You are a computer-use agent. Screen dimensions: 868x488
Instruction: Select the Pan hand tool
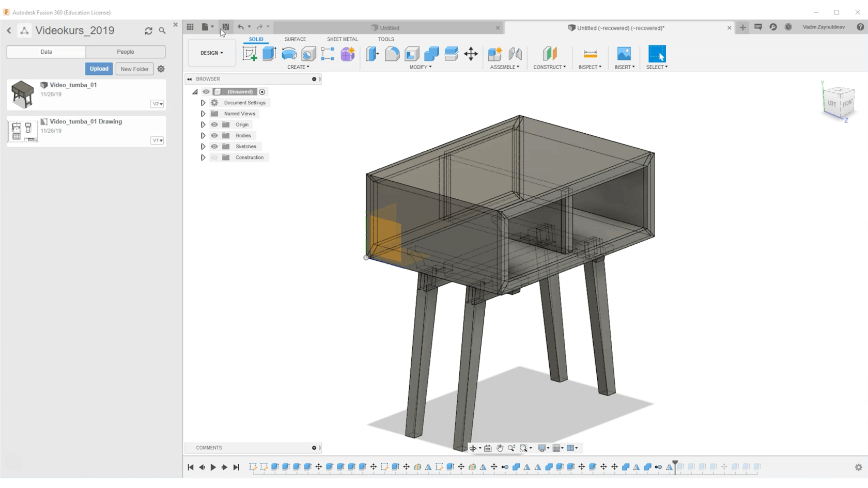pos(500,448)
